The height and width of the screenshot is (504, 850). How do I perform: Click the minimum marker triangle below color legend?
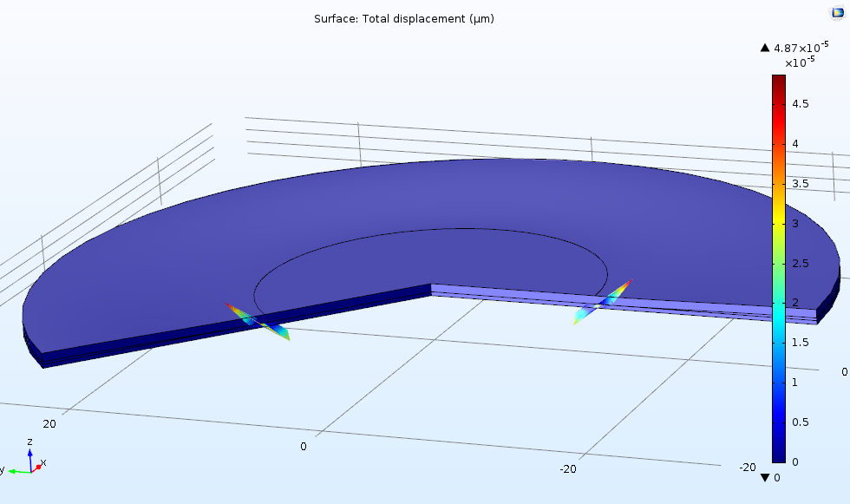[x=764, y=477]
